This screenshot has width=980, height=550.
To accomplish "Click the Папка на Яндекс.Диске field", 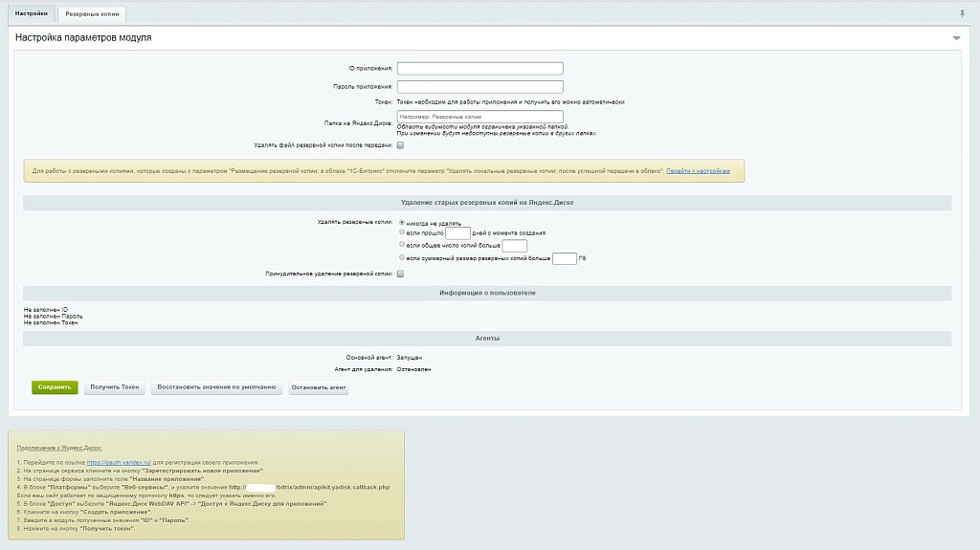I will (x=480, y=117).
